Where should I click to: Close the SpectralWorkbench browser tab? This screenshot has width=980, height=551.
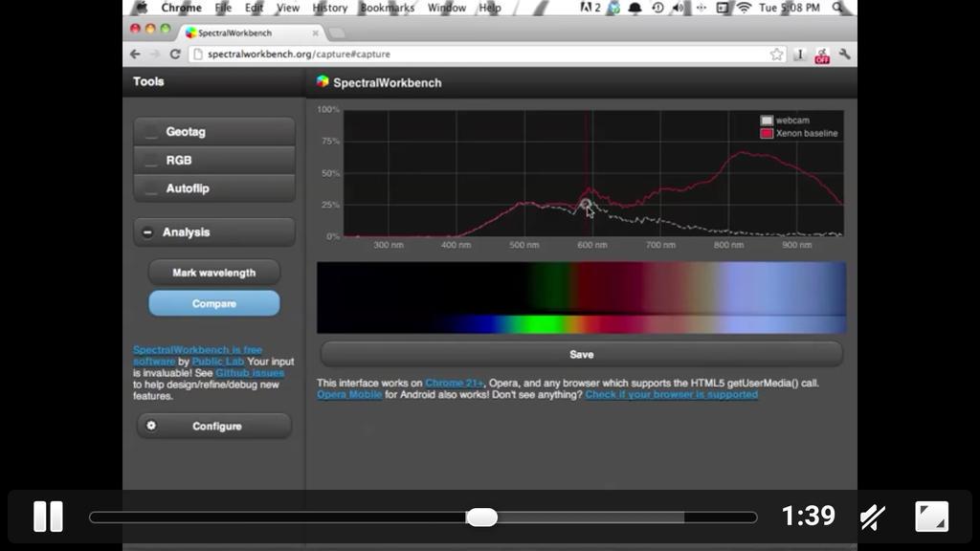coord(315,33)
